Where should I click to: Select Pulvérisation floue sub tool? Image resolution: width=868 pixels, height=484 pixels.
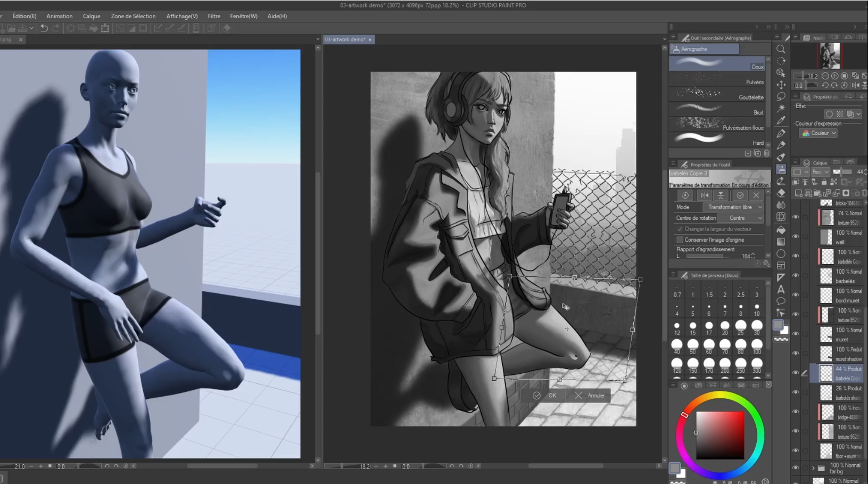717,124
